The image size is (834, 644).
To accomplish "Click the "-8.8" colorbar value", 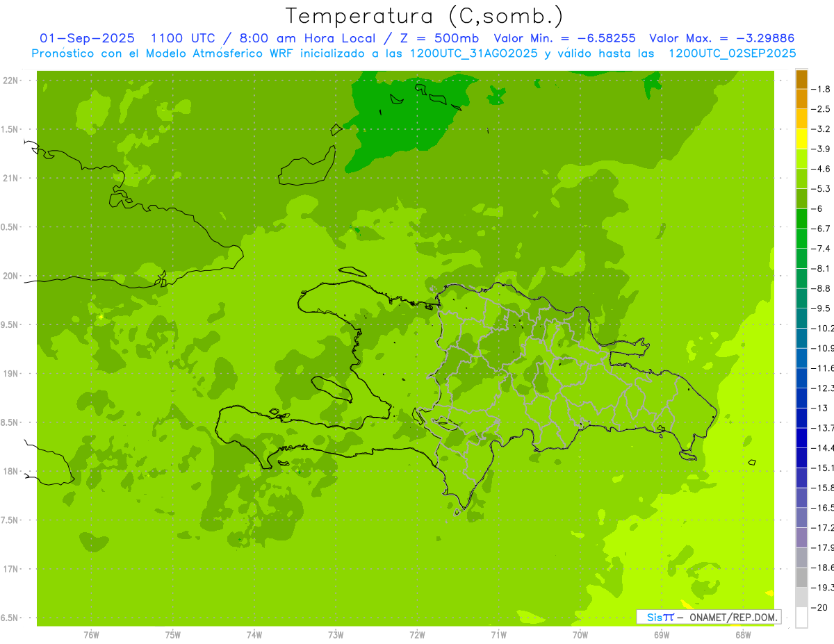I will tap(821, 288).
